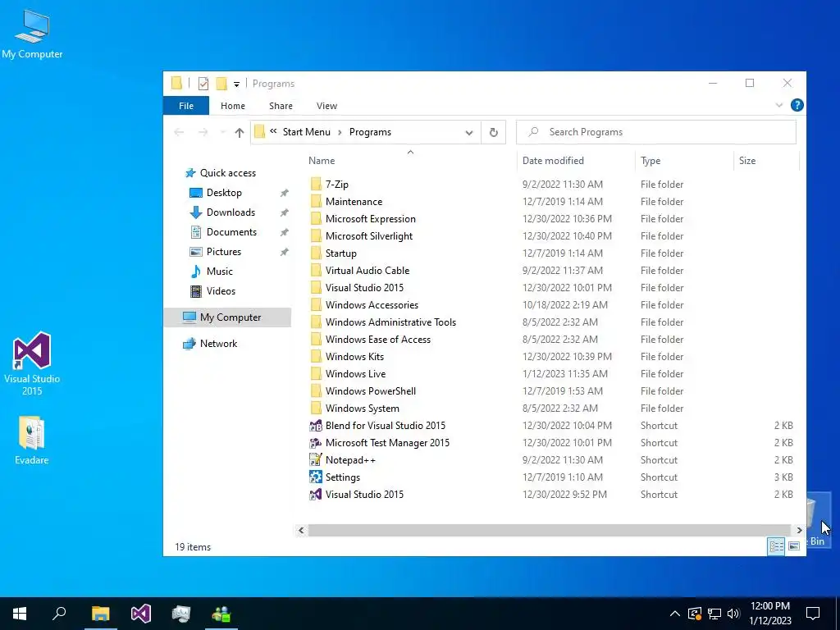Switch to Large icons view layout button

pyautogui.click(x=794, y=546)
